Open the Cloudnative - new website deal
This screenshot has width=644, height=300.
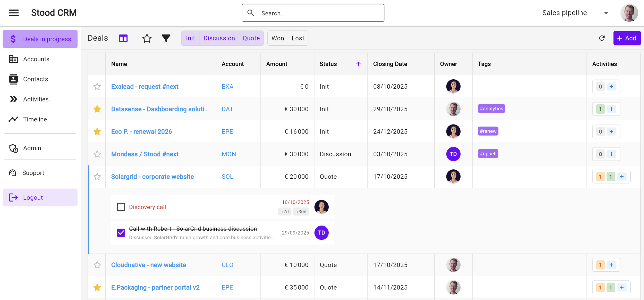[x=148, y=265]
